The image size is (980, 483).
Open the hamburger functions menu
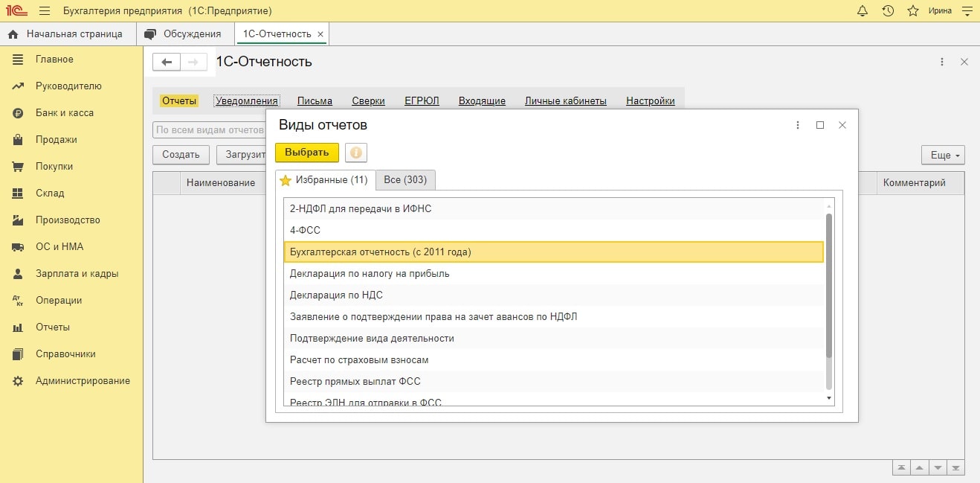tap(44, 11)
